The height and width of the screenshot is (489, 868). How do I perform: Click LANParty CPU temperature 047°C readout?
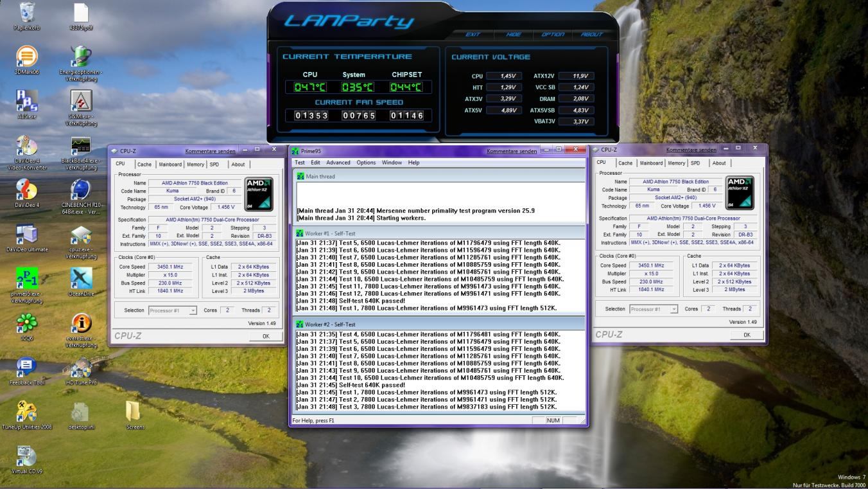310,87
